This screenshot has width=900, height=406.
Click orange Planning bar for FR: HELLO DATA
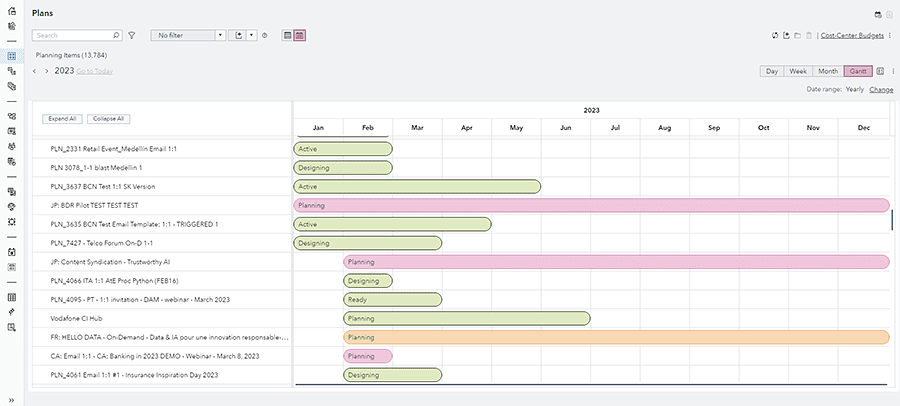(x=616, y=337)
